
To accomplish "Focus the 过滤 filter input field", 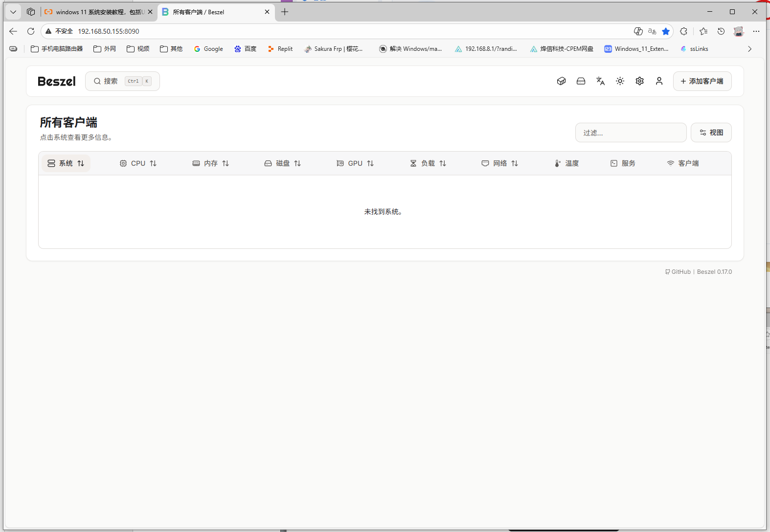I will point(631,133).
